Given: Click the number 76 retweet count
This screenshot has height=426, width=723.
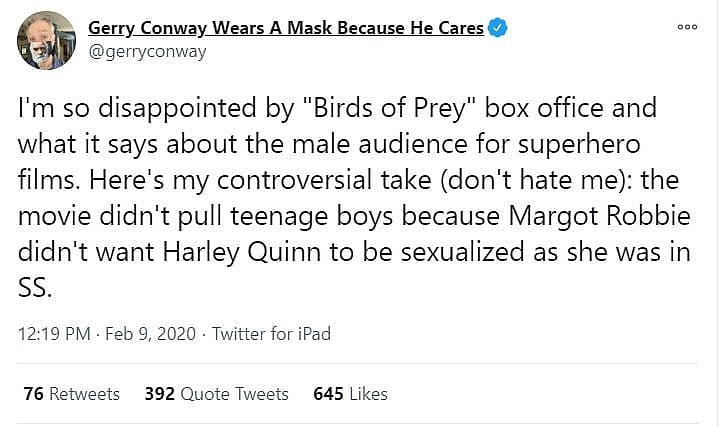Looking at the screenshot, I should [x=33, y=394].
